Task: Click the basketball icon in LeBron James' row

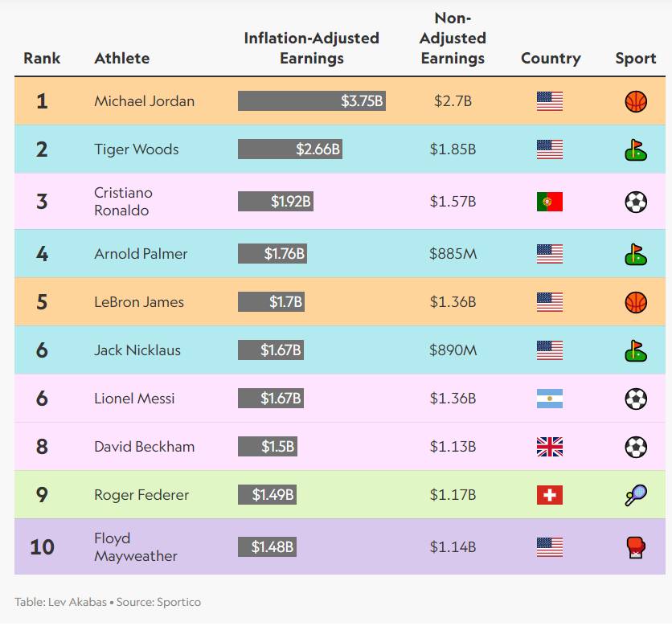Action: point(636,302)
